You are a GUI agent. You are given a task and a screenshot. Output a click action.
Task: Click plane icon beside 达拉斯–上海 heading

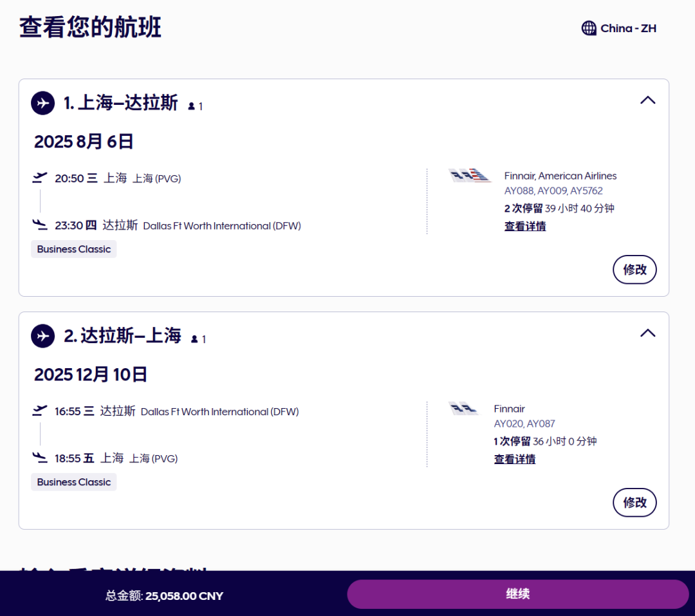(42, 336)
